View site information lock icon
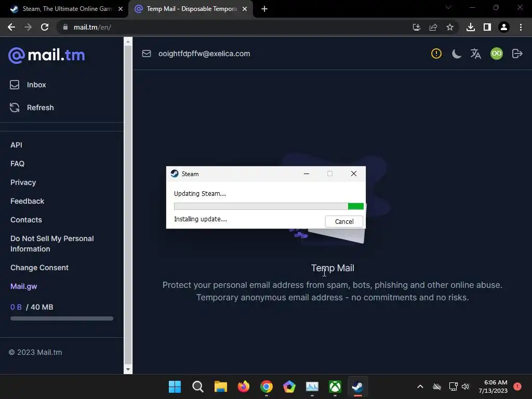The width and height of the screenshot is (532, 399). [x=65, y=27]
